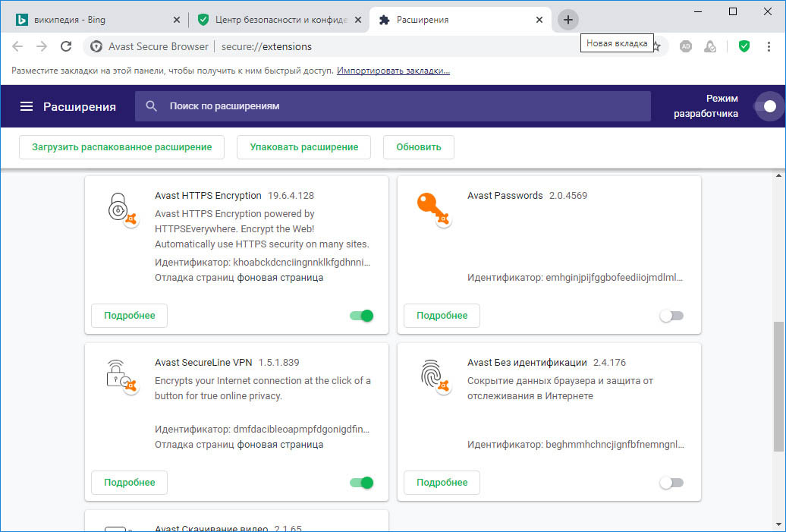Click Загрузить распакованное расширение button
Image resolution: width=786 pixels, height=532 pixels.
(122, 147)
